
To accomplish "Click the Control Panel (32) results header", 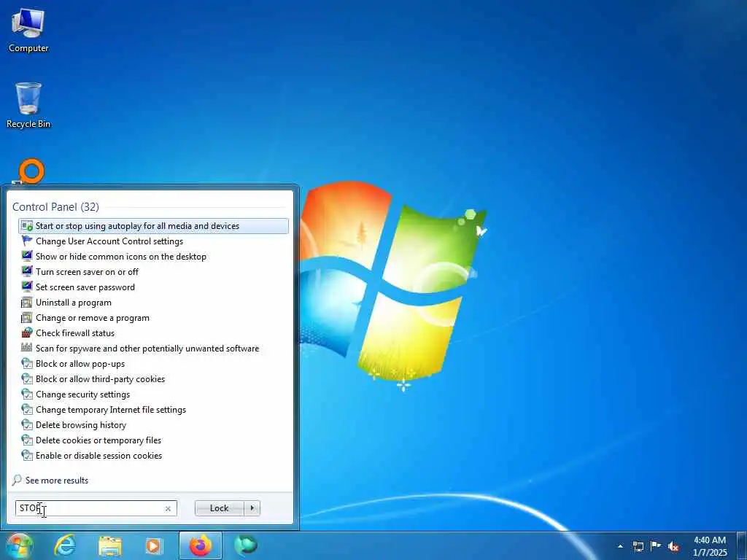I will pyautogui.click(x=55, y=206).
